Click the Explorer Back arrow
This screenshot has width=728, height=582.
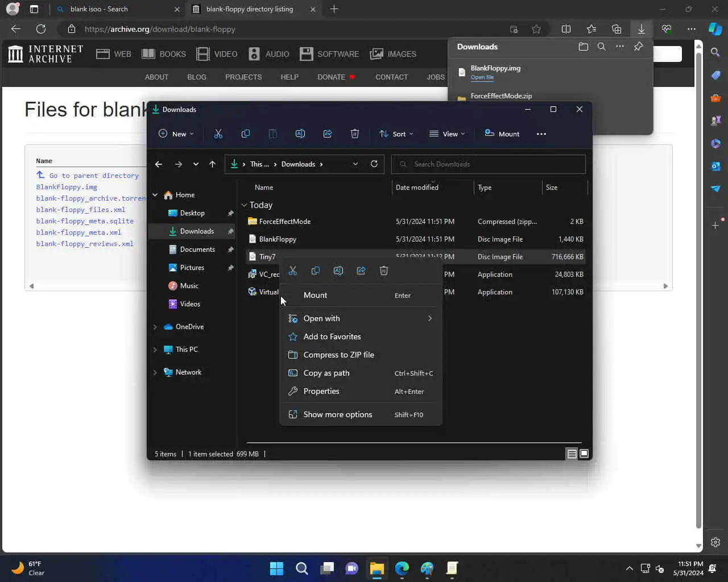point(159,164)
